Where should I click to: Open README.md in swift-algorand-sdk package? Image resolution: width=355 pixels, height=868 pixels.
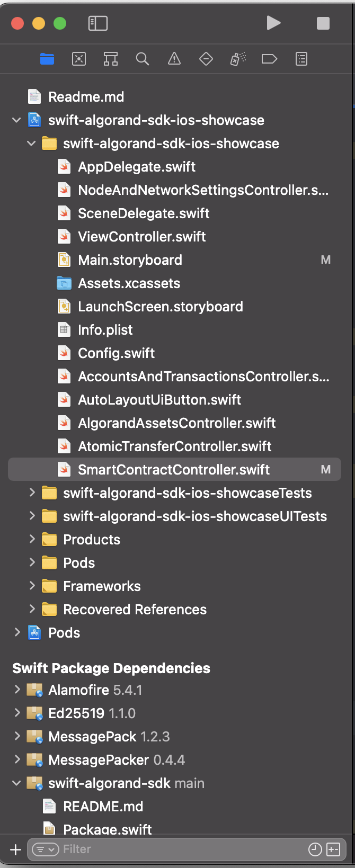(x=103, y=807)
